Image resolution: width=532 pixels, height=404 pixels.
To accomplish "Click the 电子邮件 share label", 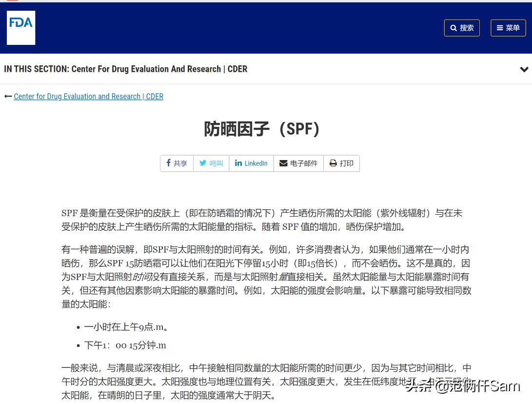I will (x=304, y=163).
